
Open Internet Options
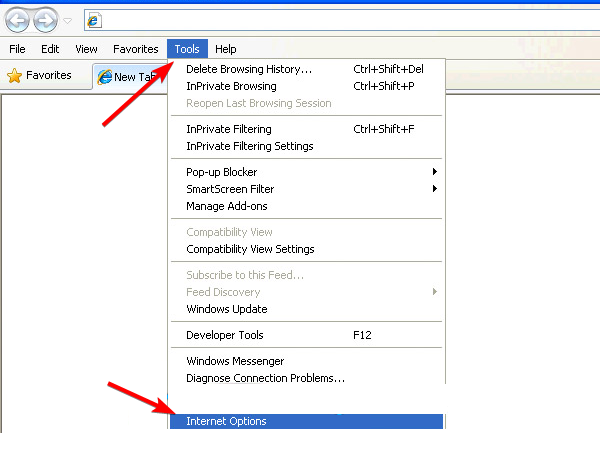[307, 421]
